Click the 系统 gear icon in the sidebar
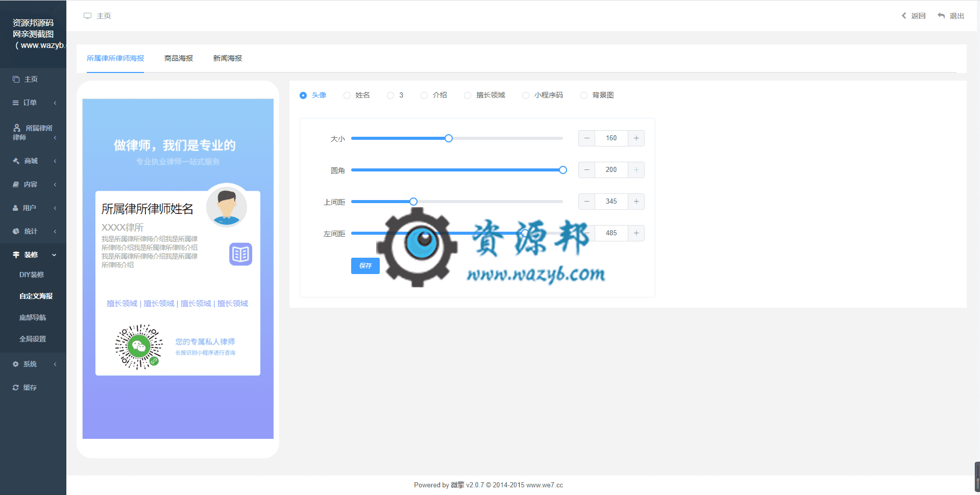The width and height of the screenshot is (980, 495). click(15, 364)
